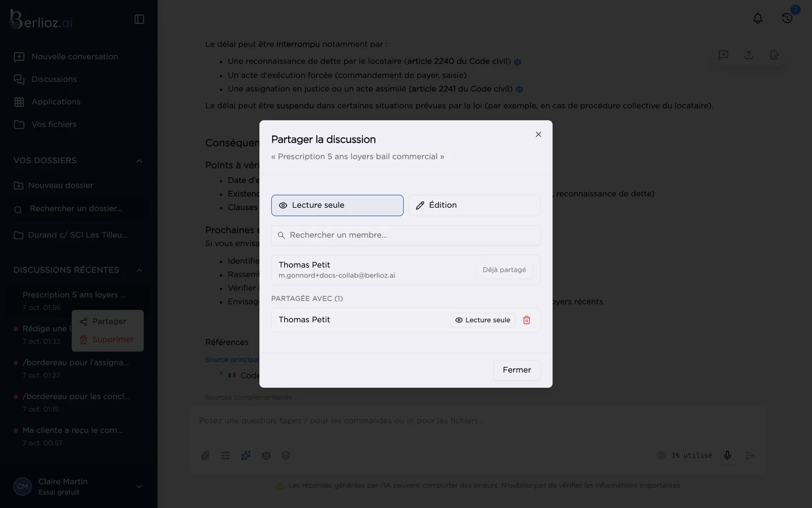Click the Déjà partagé badge for Thomas Petit
812x508 pixels.
[x=504, y=270]
